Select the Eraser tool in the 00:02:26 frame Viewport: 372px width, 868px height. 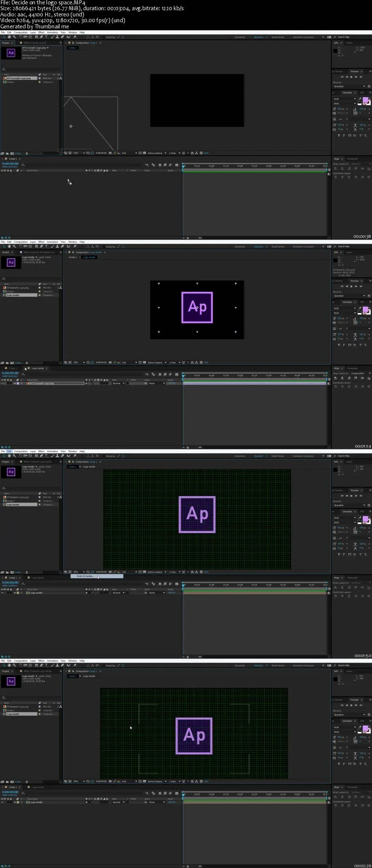62,665
